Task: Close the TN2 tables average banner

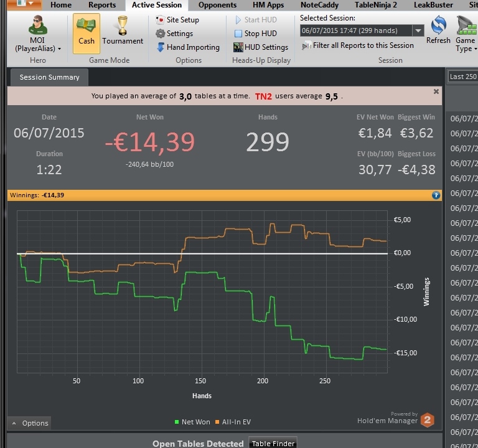Action: pyautogui.click(x=436, y=91)
